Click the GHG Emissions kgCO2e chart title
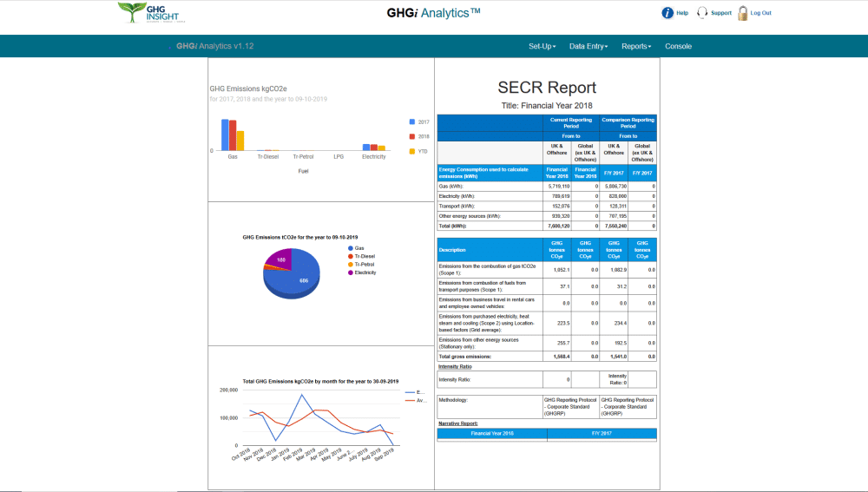The width and height of the screenshot is (868, 492). pyautogui.click(x=248, y=89)
